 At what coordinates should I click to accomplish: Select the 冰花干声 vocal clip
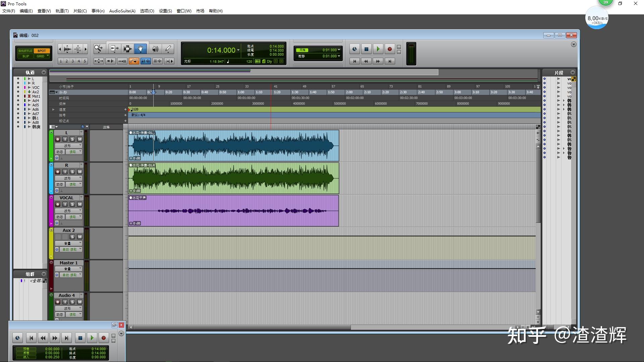click(x=233, y=211)
